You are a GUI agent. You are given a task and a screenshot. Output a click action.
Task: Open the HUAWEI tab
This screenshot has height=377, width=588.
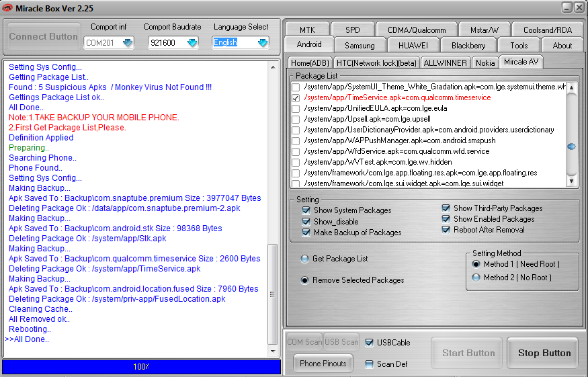pos(413,46)
